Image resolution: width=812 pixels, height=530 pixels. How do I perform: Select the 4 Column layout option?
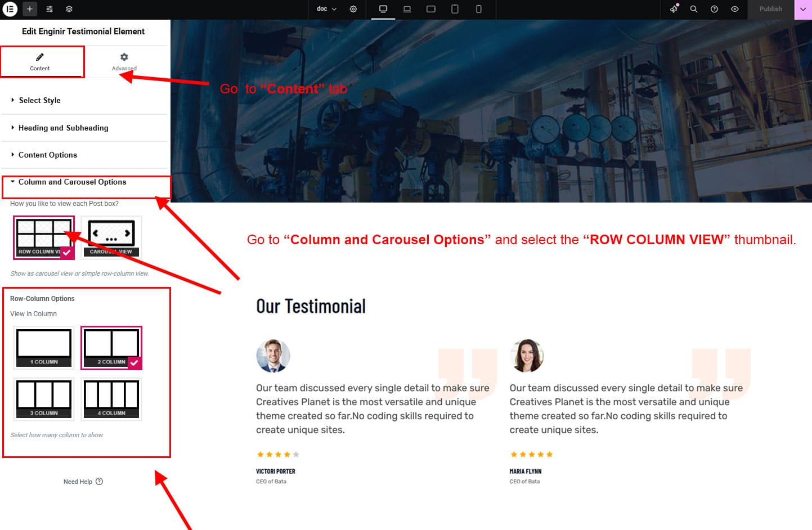[111, 399]
